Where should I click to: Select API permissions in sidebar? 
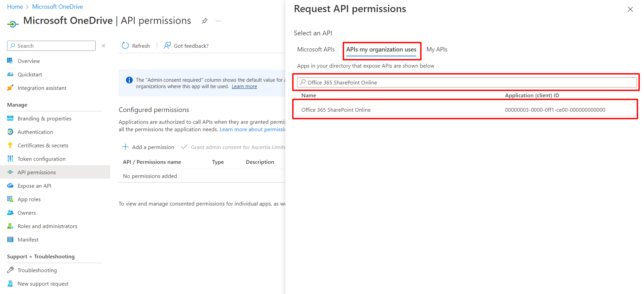click(55, 172)
